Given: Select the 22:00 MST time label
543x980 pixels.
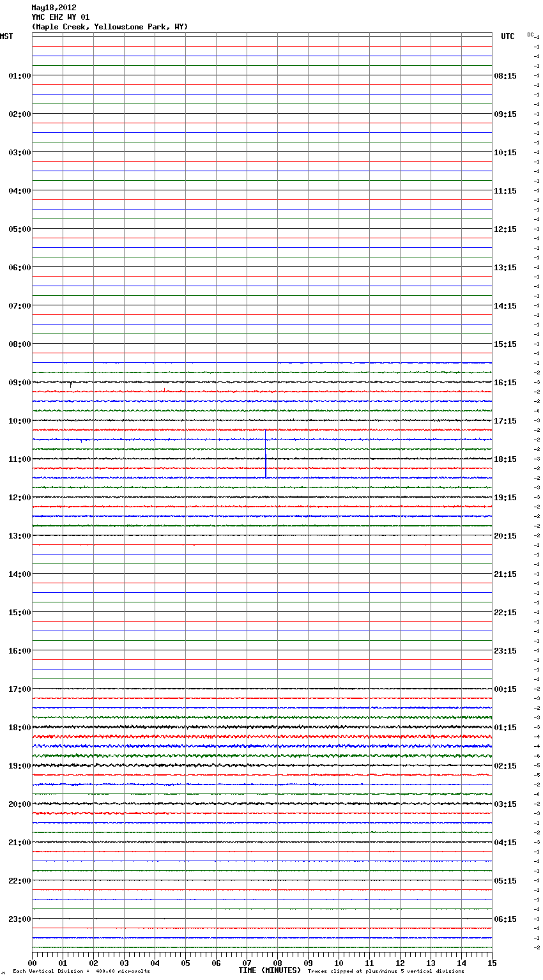Looking at the screenshot, I should (20, 881).
